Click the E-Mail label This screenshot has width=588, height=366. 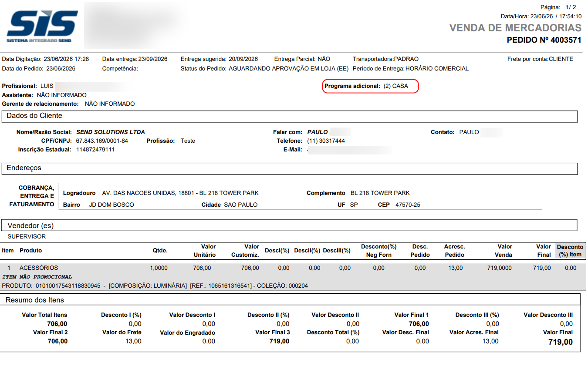tap(293, 149)
